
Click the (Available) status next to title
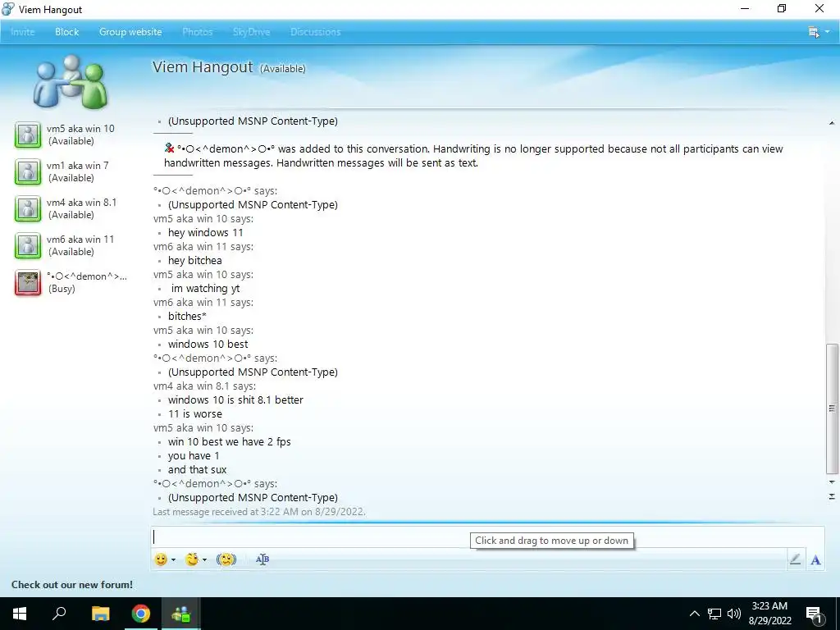tap(282, 69)
